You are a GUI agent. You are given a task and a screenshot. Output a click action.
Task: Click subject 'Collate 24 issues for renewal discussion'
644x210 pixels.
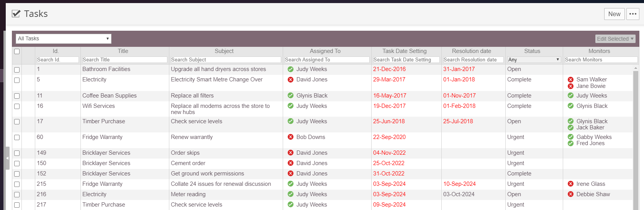(221, 184)
